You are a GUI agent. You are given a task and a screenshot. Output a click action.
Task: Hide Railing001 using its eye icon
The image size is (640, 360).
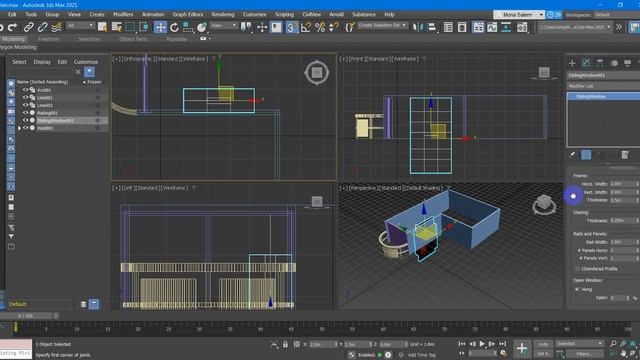tap(25, 113)
